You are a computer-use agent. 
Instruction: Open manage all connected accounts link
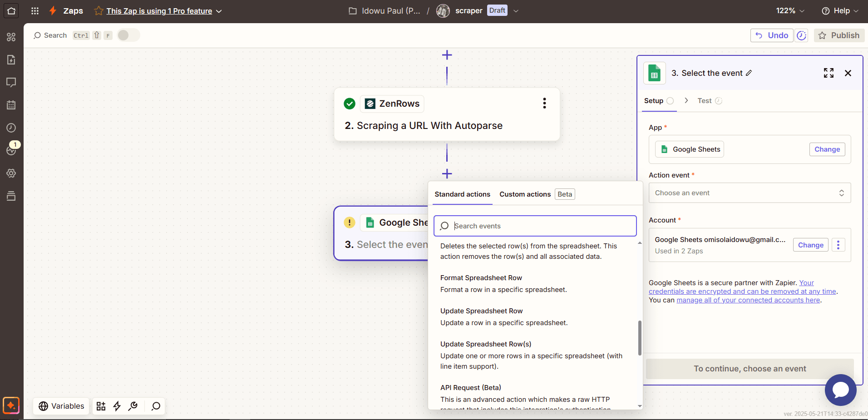click(748, 300)
